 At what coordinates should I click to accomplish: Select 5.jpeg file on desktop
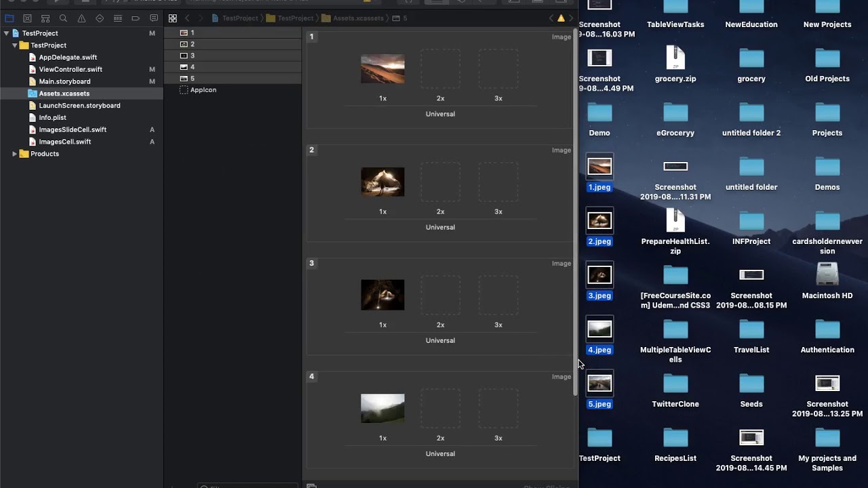pos(599,391)
